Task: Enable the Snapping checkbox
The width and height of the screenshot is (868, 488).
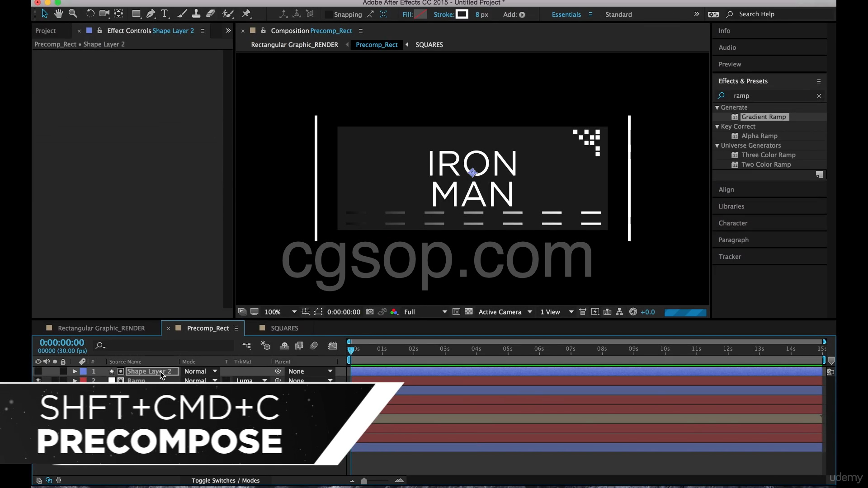Action: (329, 14)
